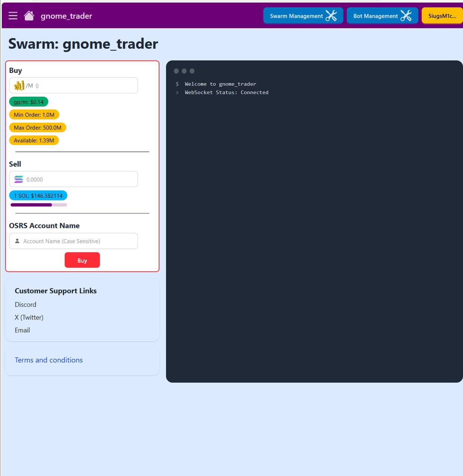Click the Bot Management tools icon
The height and width of the screenshot is (476, 463).
(406, 16)
